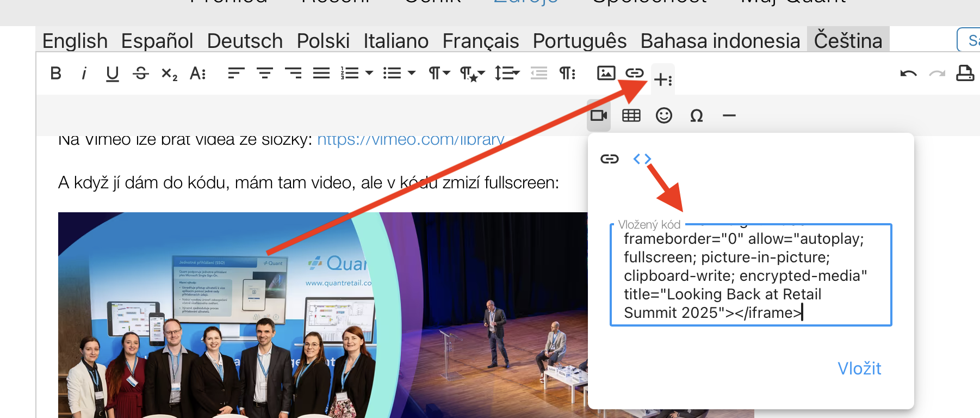
Task: Switch to the Deutsch language tab
Action: coord(245,41)
